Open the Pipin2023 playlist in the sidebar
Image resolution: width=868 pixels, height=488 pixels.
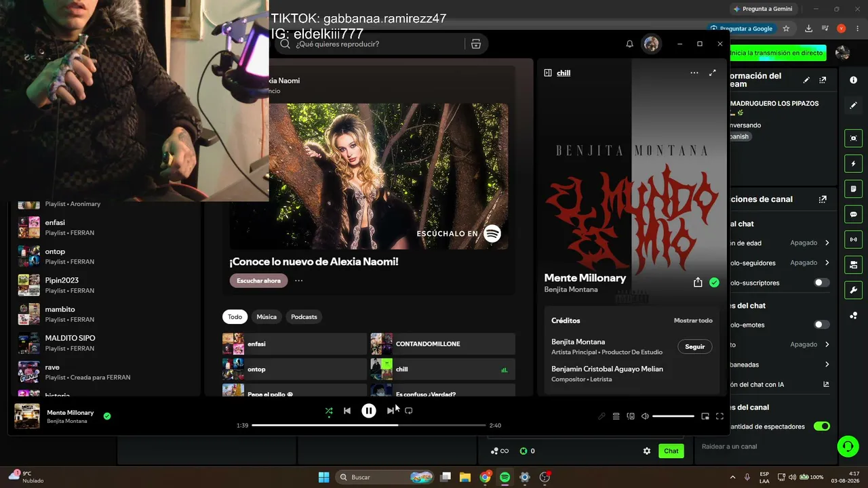[x=105, y=285]
